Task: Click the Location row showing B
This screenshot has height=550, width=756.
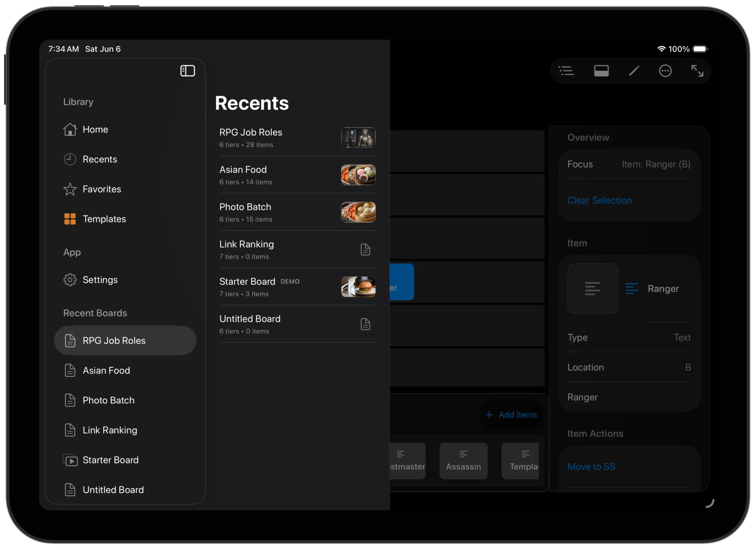Action: coord(629,367)
